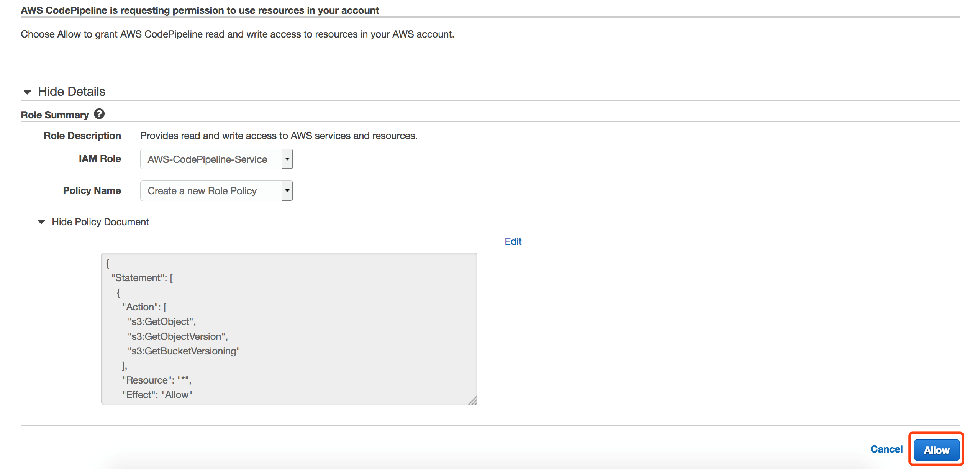
Task: Click inside the policy document text area
Action: [x=289, y=328]
